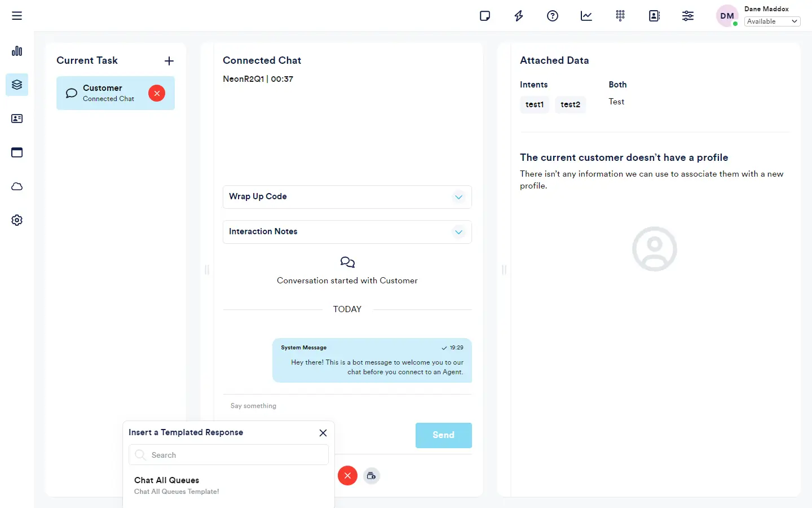
Task: Open the hamburger navigation menu
Action: (17, 16)
